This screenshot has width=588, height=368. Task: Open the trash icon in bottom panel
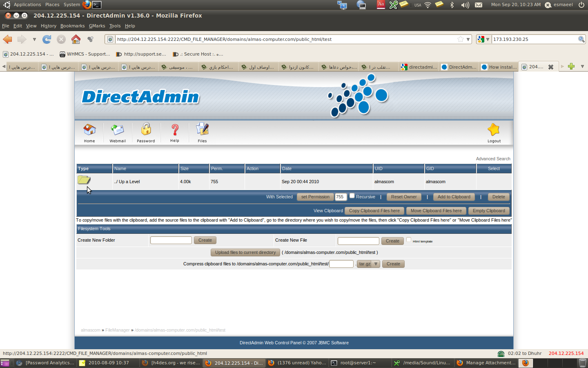point(583,363)
